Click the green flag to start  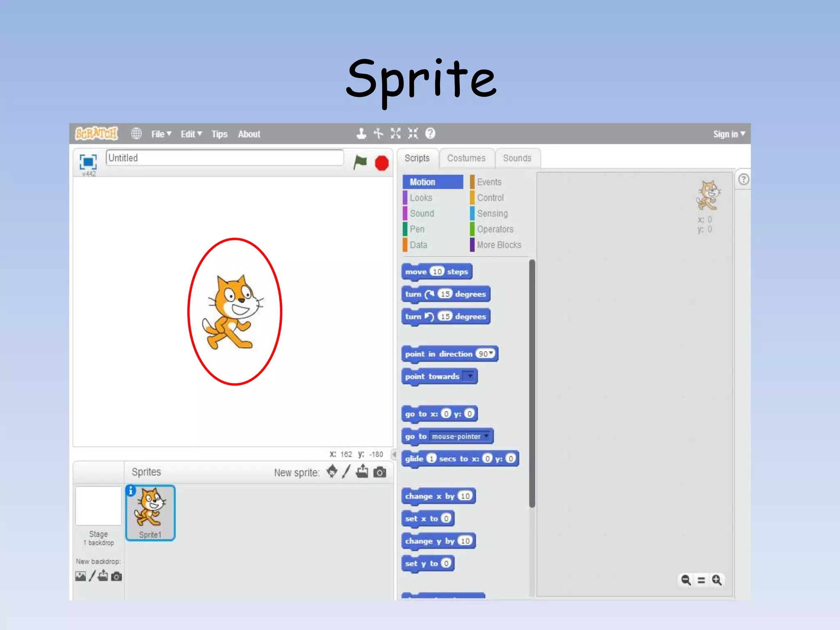click(360, 163)
